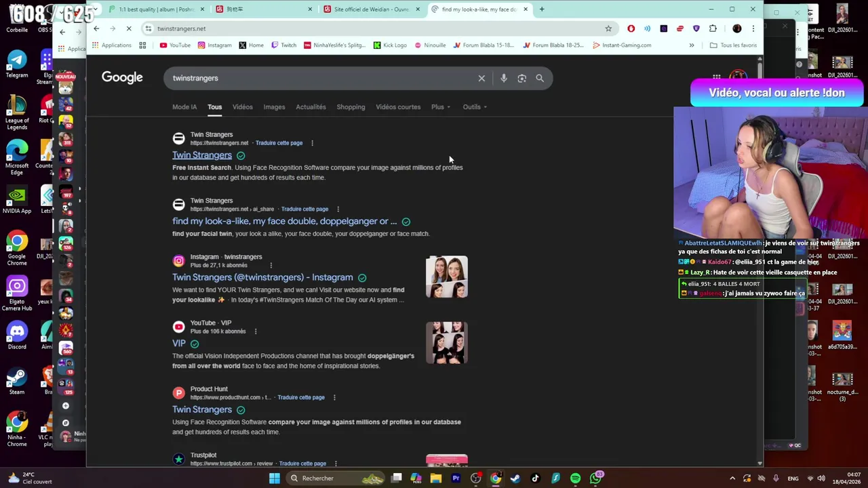
Task: Open the Chrome three-dot menu
Action: [753, 28]
